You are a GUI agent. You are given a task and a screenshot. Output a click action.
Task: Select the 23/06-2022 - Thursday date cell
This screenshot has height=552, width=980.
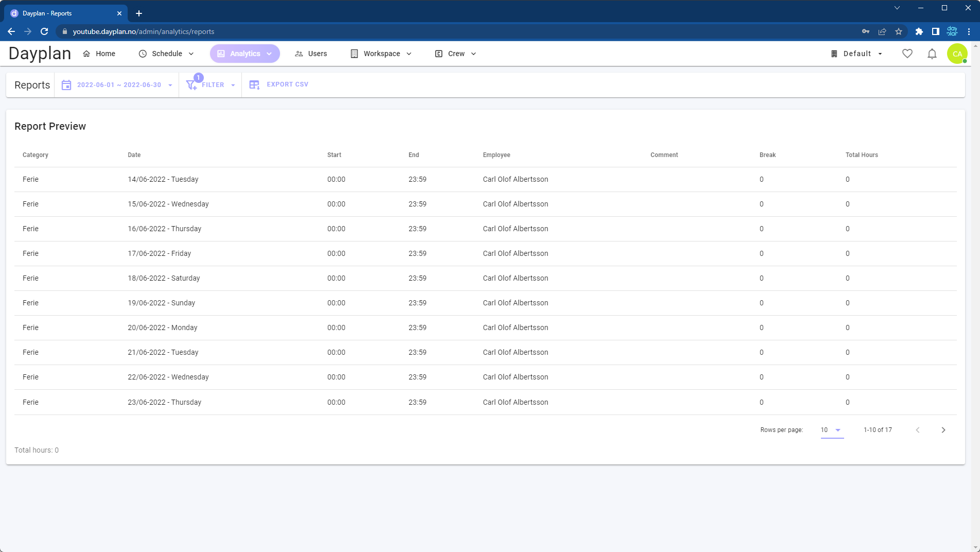[165, 402]
